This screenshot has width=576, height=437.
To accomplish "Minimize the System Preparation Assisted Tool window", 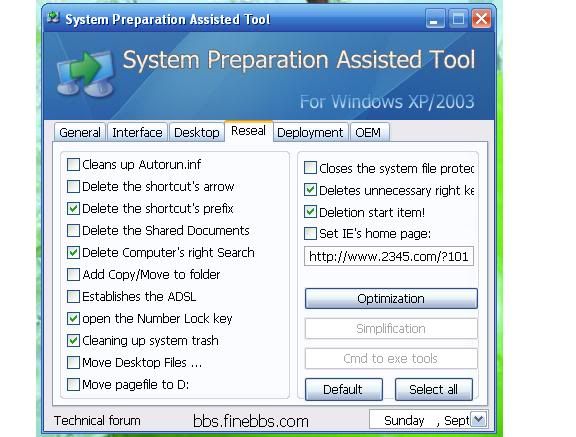I will [435, 19].
